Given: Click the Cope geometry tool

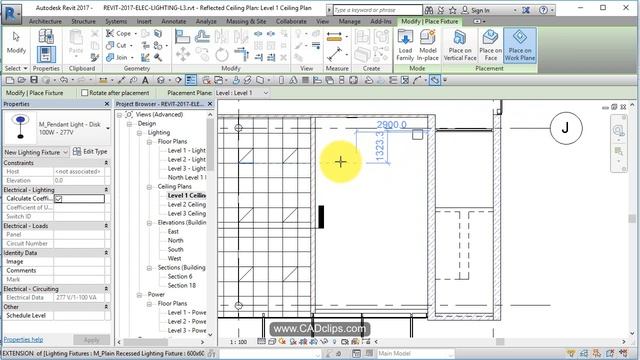Looking at the screenshot, I should 119,33.
